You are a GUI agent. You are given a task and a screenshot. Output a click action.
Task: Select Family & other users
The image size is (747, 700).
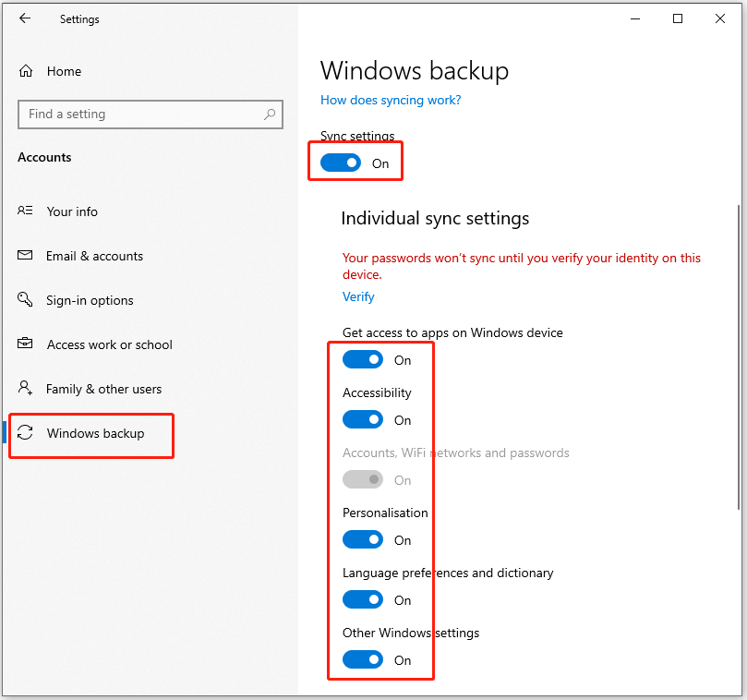tap(103, 390)
